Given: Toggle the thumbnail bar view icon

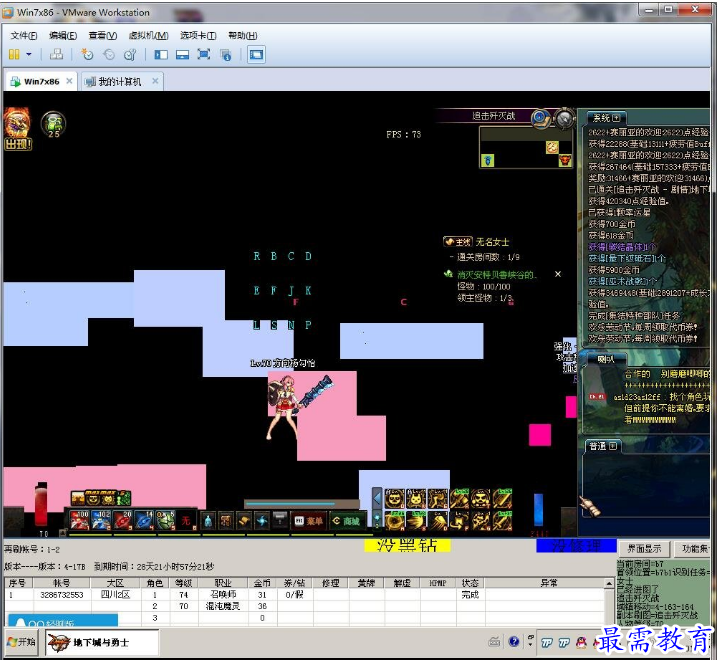Looking at the screenshot, I should (x=182, y=55).
